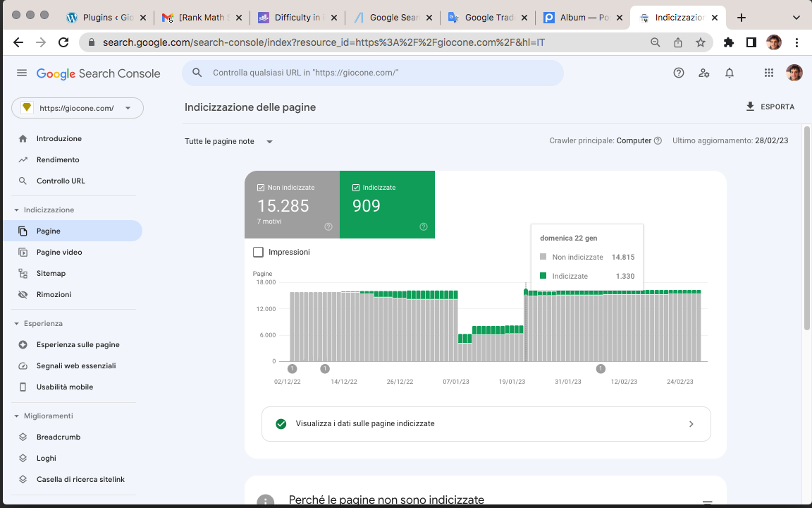
Task: Open user and permissions settings icon
Action: tap(703, 73)
